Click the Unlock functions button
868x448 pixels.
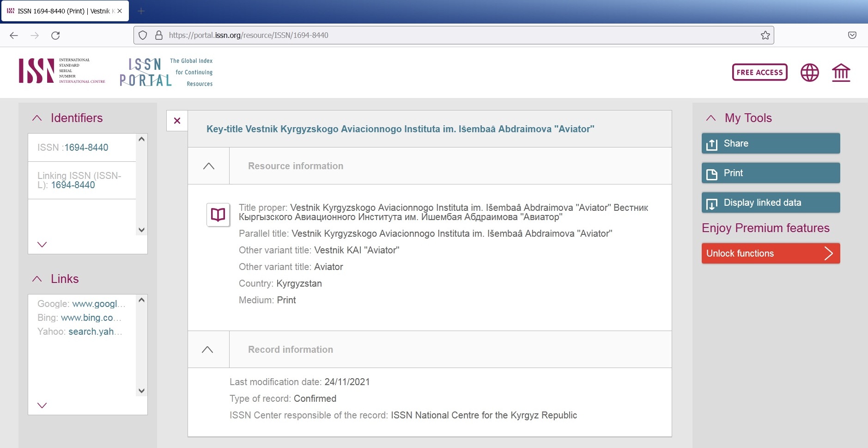pyautogui.click(x=771, y=253)
